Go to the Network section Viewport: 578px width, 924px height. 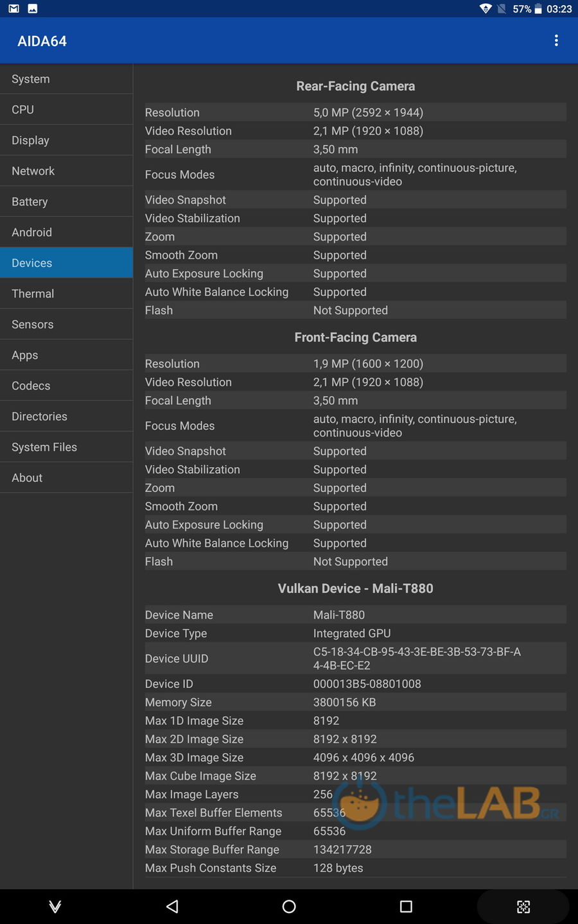(66, 171)
